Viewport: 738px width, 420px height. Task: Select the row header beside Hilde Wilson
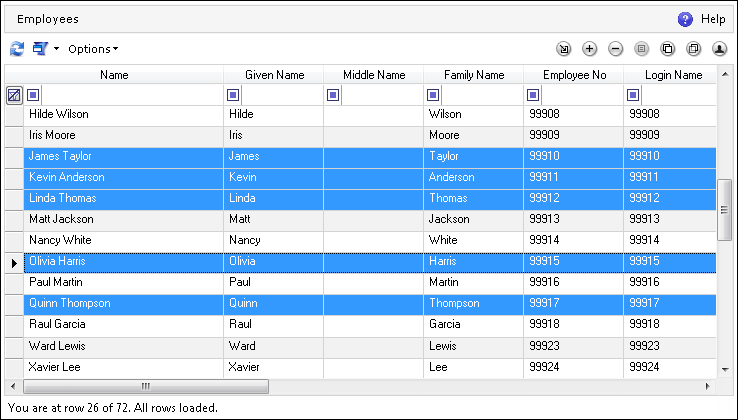[14, 116]
